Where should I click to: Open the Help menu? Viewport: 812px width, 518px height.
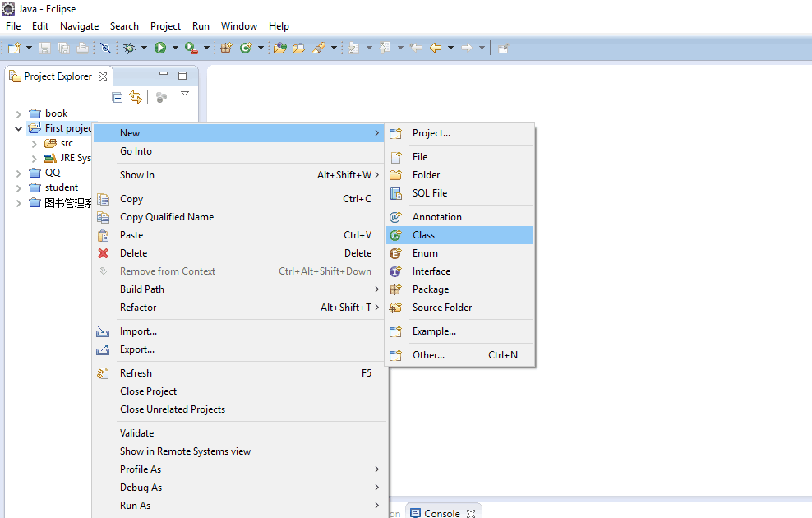pos(279,26)
